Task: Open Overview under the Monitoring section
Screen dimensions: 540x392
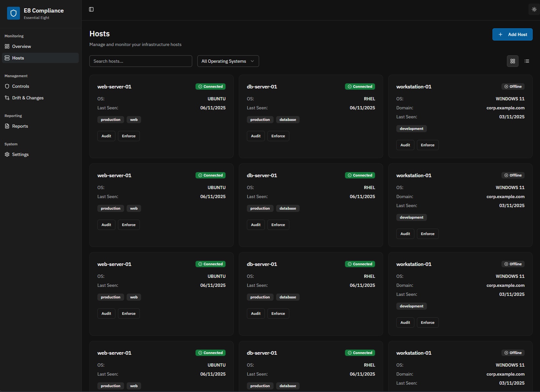Action: pos(21,46)
